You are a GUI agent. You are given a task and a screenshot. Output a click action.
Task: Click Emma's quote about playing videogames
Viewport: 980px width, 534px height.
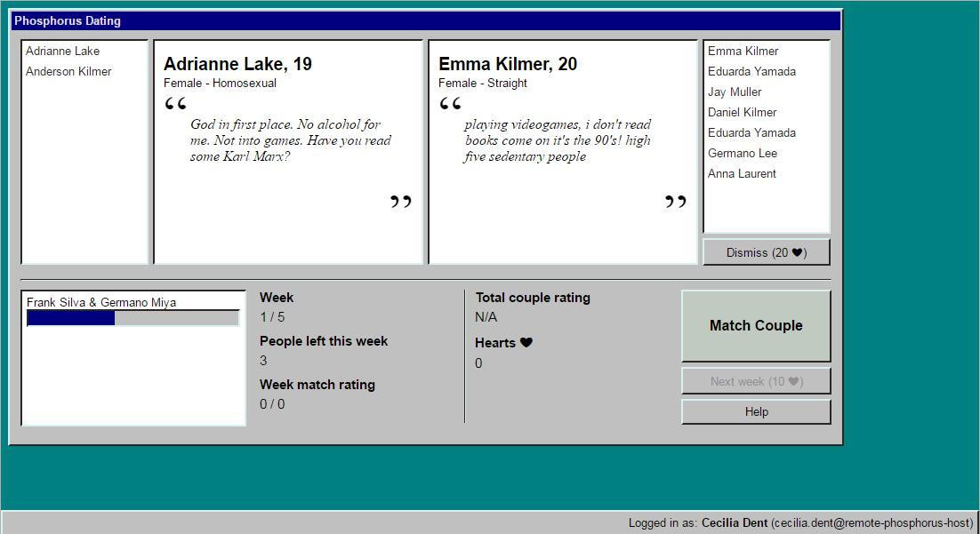(x=558, y=140)
